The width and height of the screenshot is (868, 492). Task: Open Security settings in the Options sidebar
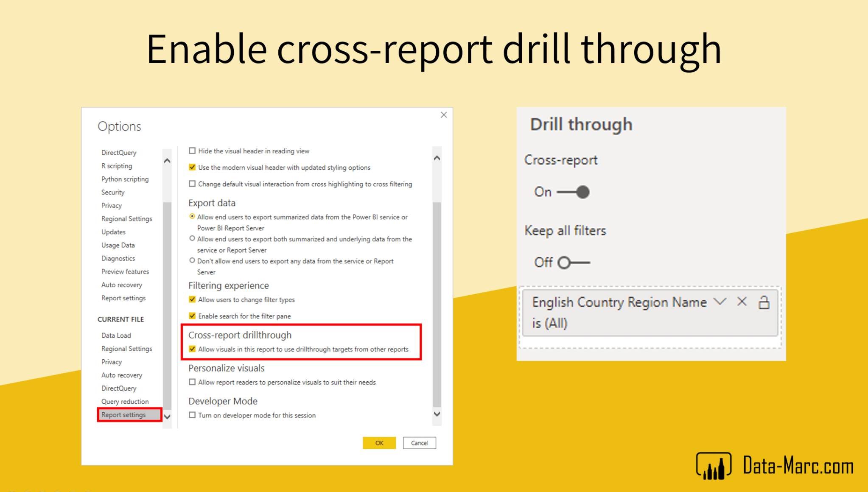[x=112, y=192]
